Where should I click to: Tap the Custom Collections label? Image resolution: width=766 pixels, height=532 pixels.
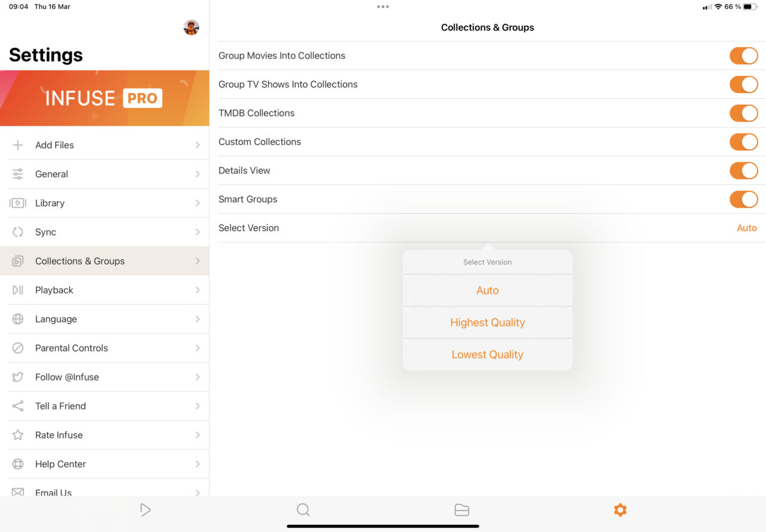[260, 142]
